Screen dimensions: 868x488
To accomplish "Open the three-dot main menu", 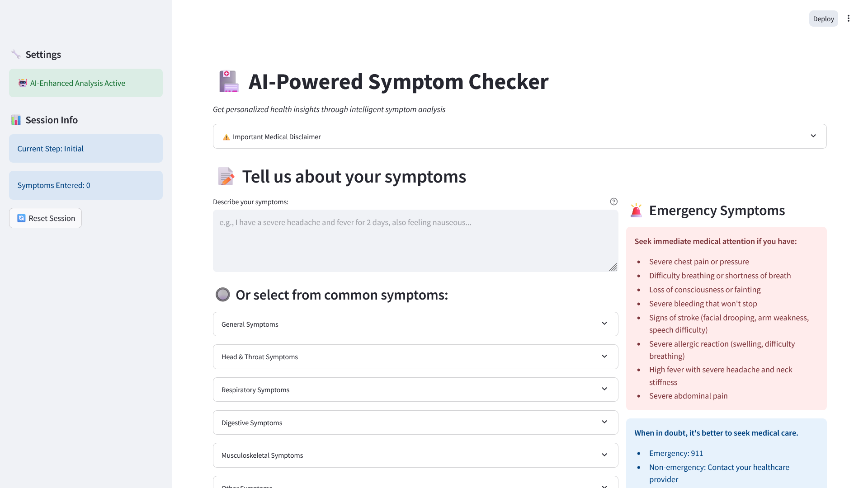I will tap(849, 19).
